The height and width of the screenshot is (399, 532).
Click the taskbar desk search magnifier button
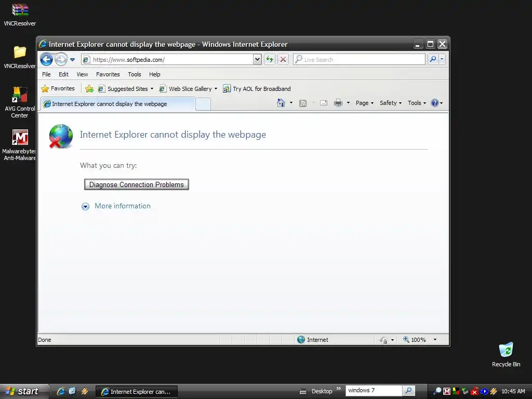pyautogui.click(x=408, y=391)
